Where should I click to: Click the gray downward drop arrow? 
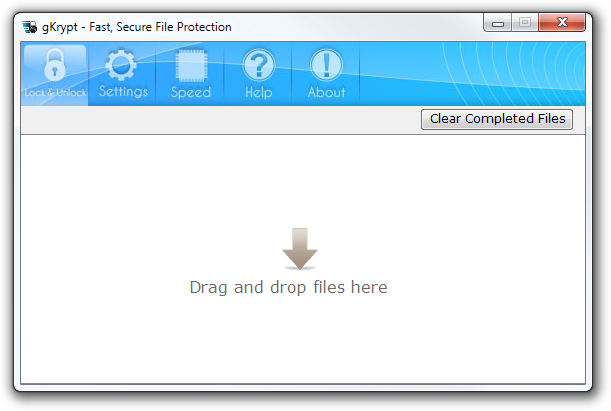[300, 249]
